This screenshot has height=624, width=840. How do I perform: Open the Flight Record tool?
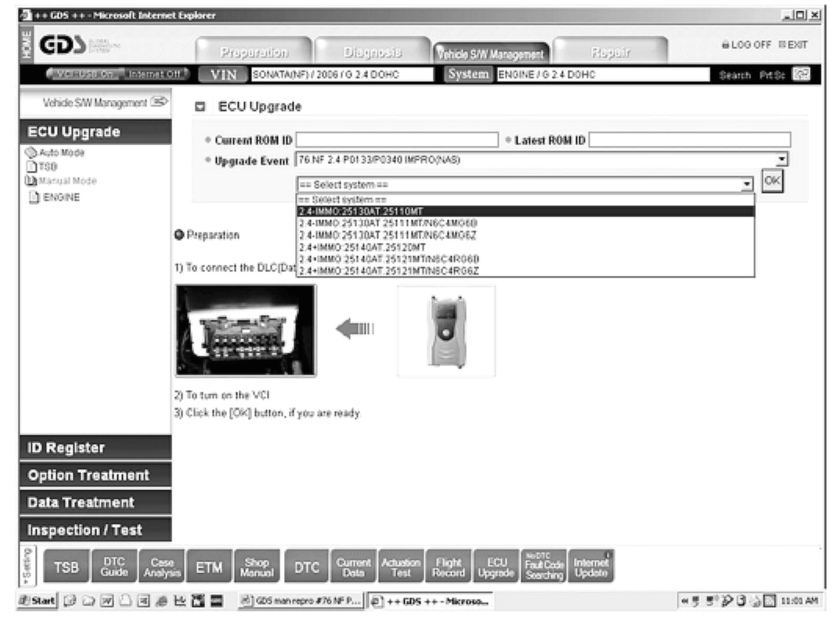coord(448,567)
